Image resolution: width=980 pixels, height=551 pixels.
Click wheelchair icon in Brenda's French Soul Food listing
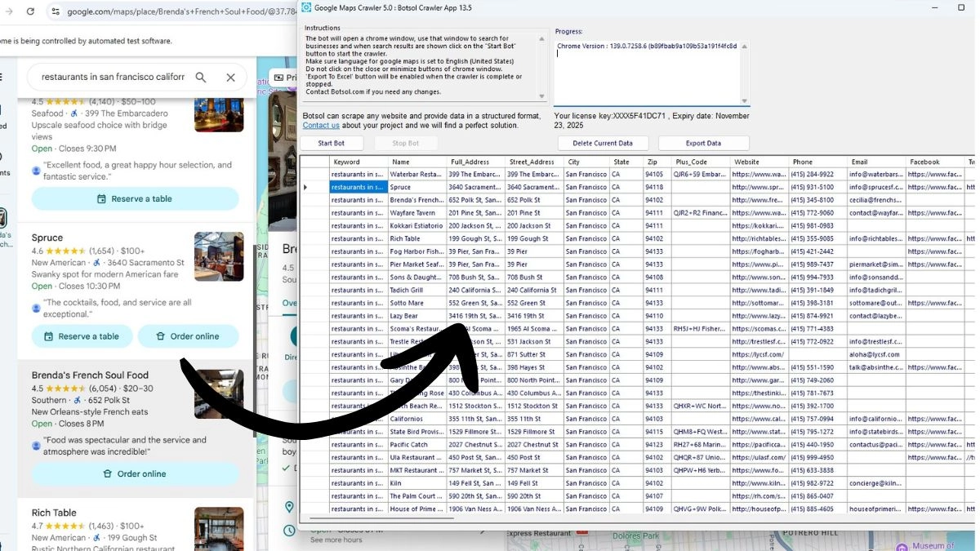click(x=78, y=400)
